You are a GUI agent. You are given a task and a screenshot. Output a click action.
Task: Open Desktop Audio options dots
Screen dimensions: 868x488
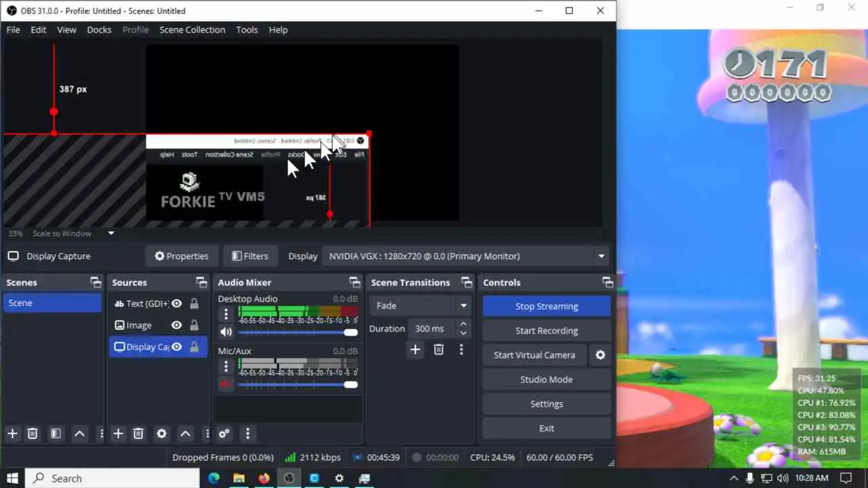(226, 314)
